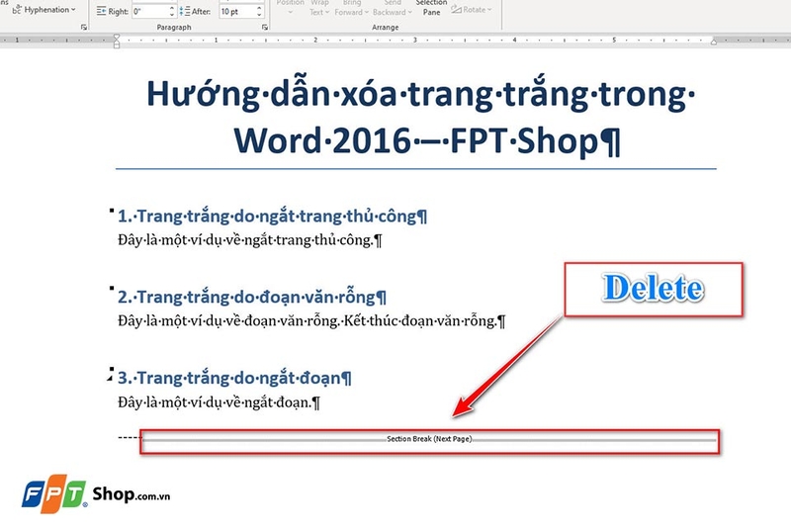
Task: Open the Wrap Text dropdown
Action: click(x=318, y=8)
